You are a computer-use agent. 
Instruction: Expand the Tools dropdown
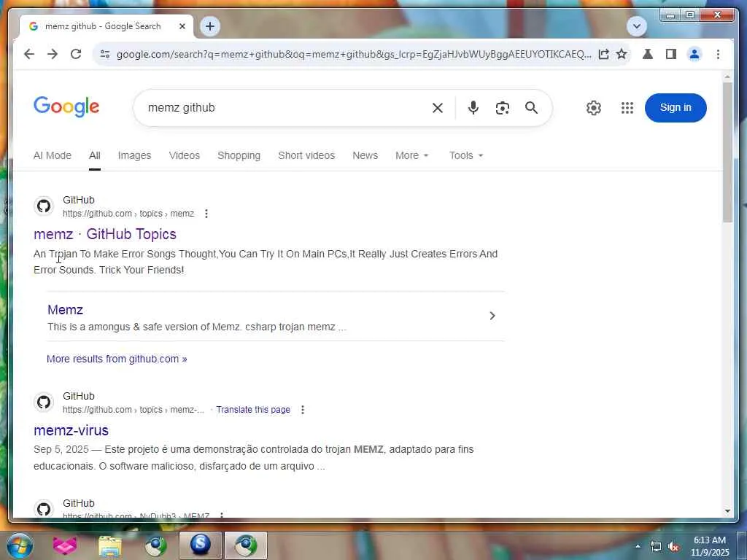(x=466, y=156)
